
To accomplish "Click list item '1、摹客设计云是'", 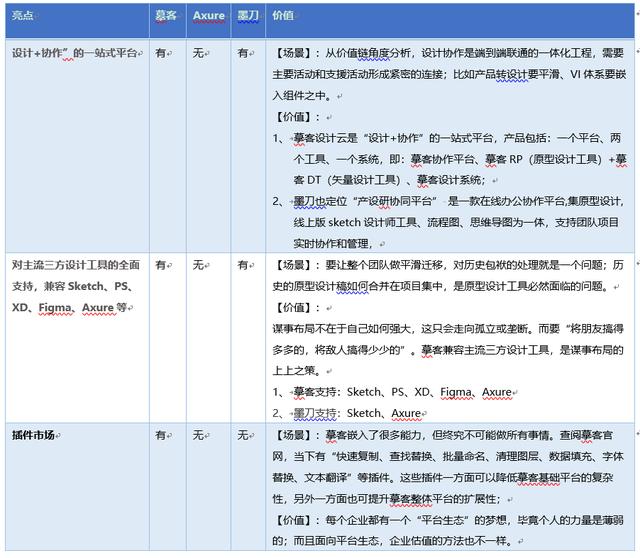I will [x=447, y=138].
